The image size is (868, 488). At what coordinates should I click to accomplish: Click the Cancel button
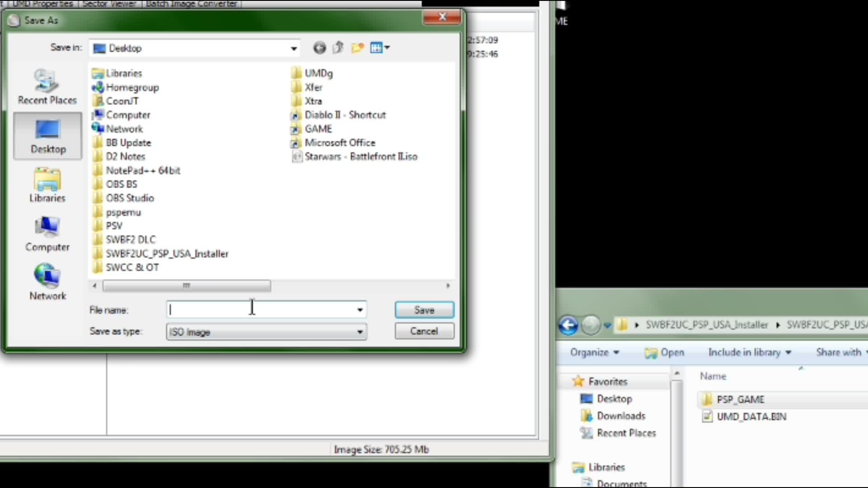point(424,331)
